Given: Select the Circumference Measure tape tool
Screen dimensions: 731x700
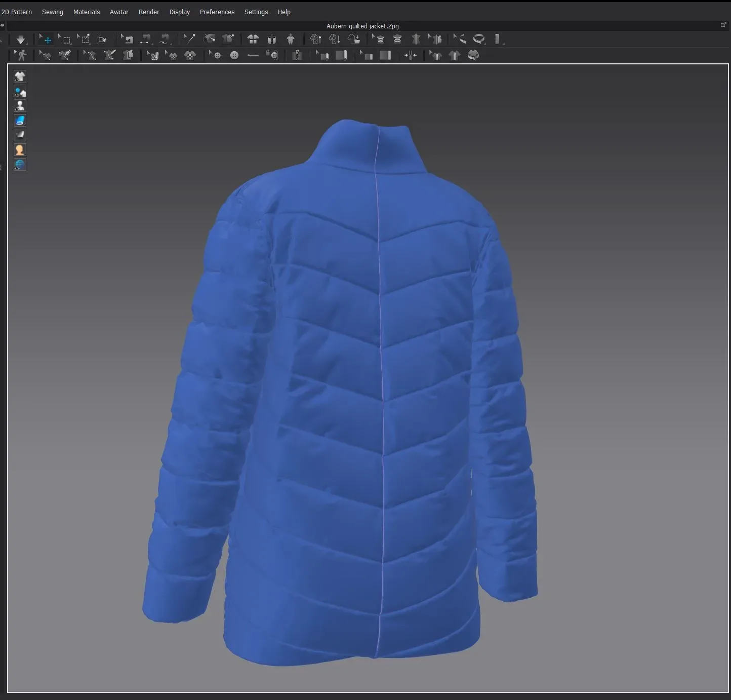Looking at the screenshot, I should pos(479,39).
